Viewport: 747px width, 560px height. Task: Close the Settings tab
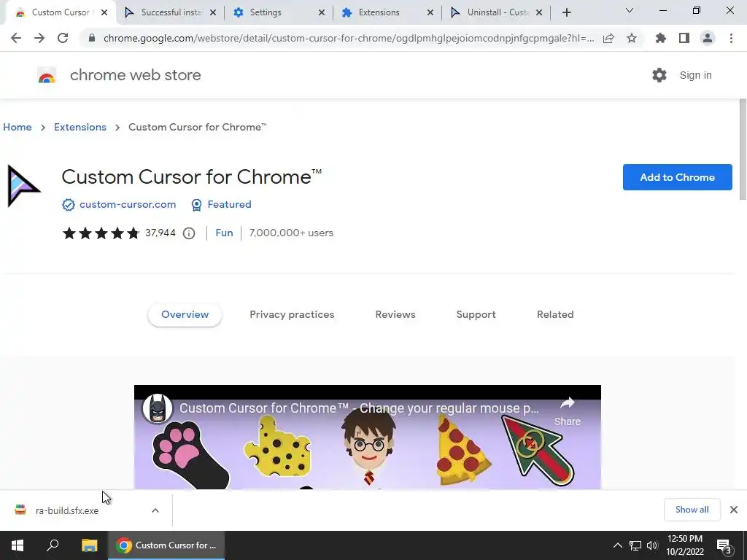click(x=322, y=12)
